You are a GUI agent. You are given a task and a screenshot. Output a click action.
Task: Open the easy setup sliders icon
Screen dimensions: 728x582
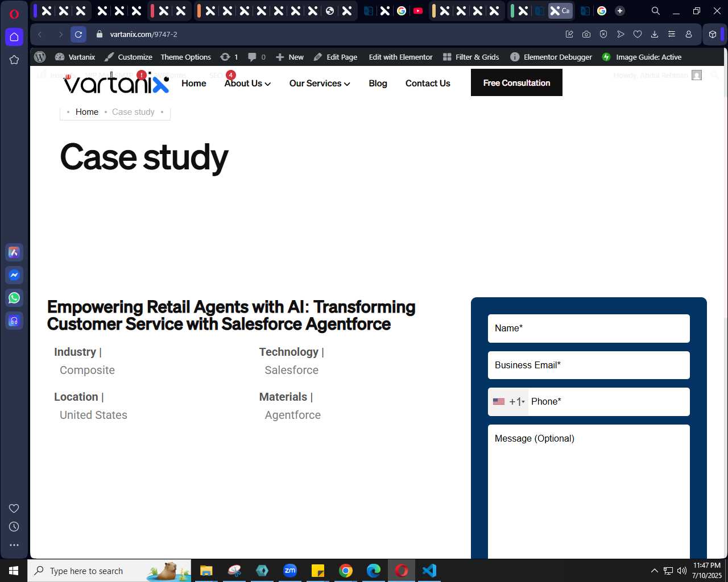tap(672, 34)
